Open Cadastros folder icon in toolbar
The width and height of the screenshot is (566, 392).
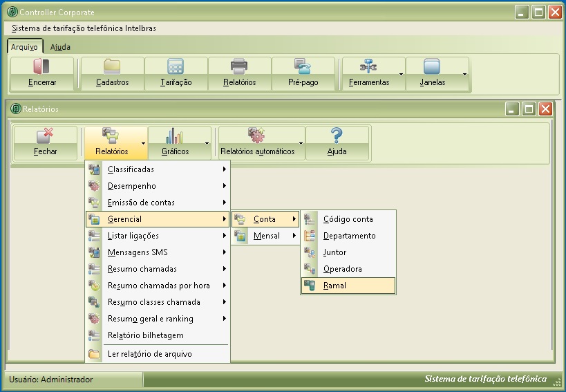click(112, 67)
